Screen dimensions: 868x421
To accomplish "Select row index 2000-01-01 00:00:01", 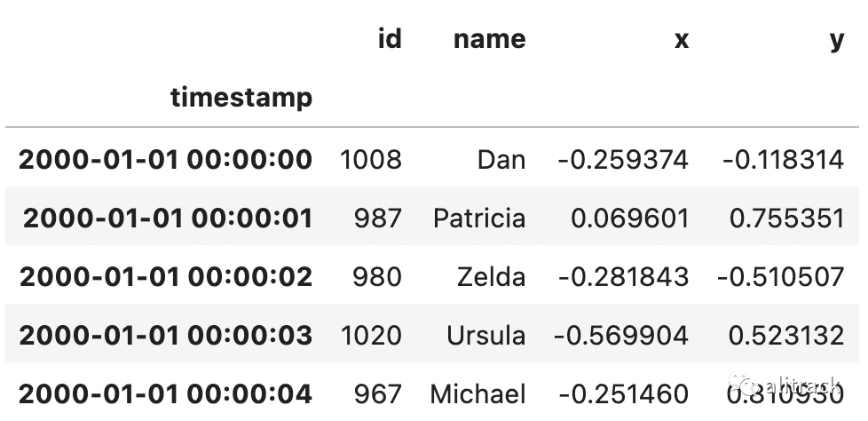I will coord(168,218).
